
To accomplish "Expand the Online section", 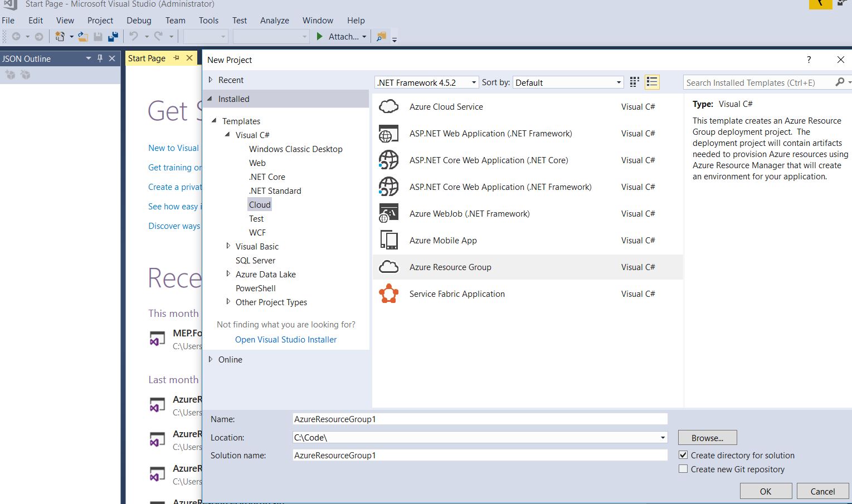I will (x=211, y=359).
